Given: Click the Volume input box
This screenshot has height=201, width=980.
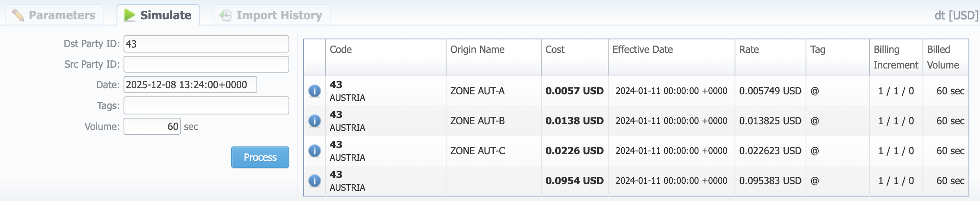Looking at the screenshot, I should [x=152, y=126].
